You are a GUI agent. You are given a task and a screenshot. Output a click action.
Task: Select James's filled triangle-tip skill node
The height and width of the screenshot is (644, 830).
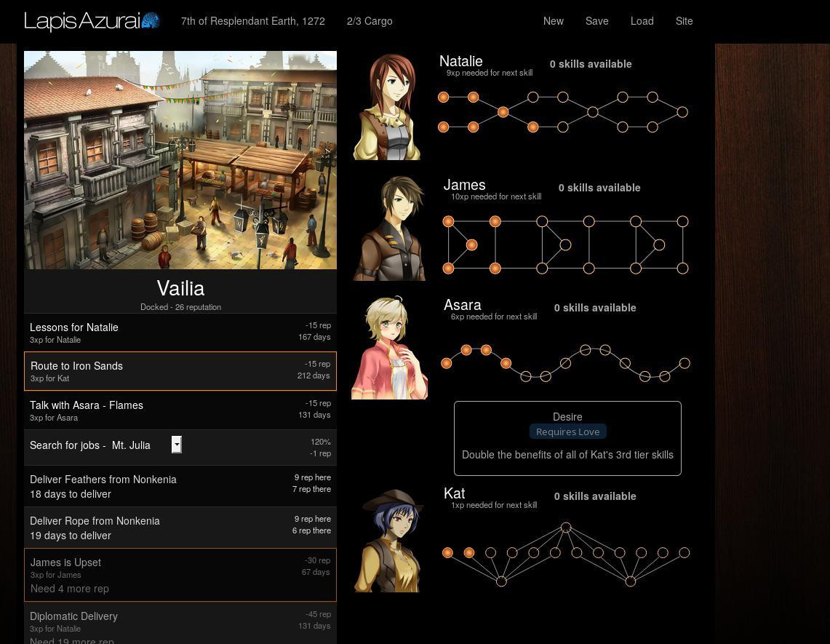[x=471, y=245]
